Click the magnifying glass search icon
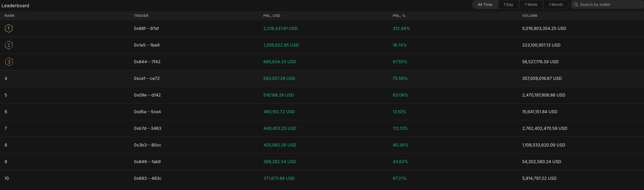 pyautogui.click(x=576, y=5)
